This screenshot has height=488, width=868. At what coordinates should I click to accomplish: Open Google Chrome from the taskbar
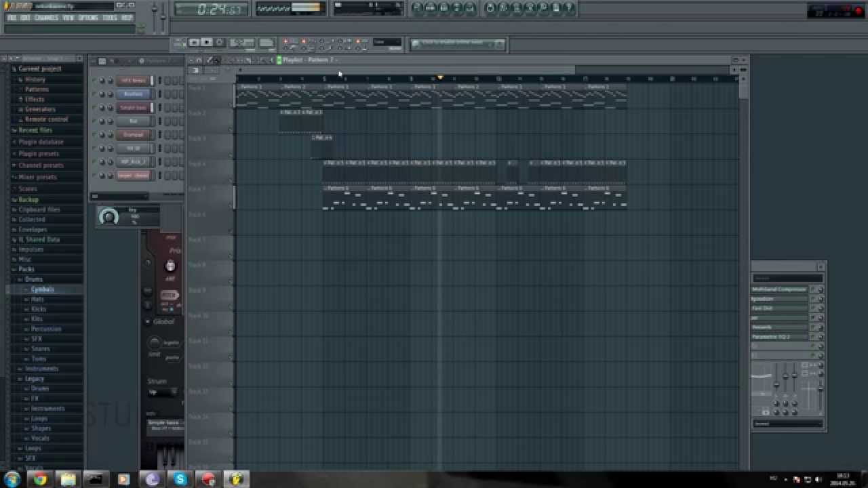(x=40, y=479)
